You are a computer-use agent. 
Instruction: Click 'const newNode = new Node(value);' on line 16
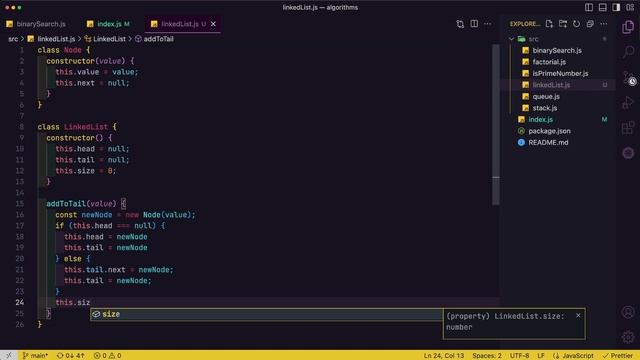coord(126,215)
